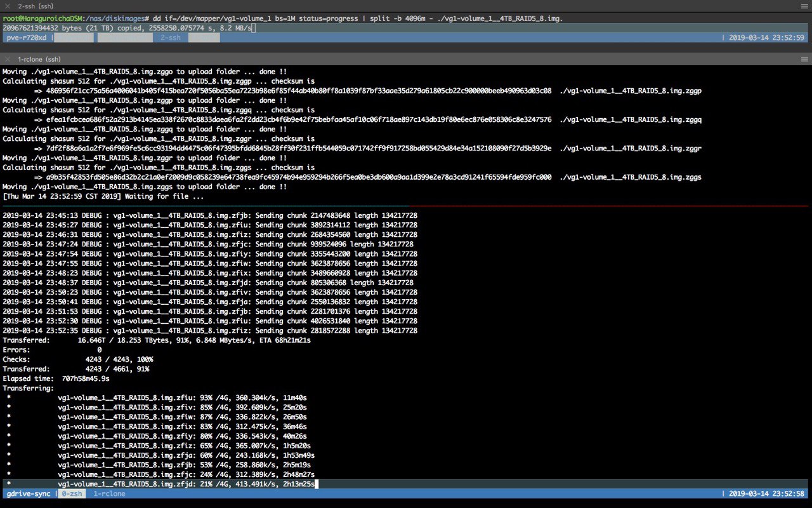Click the 23:48:23 DEBUG line for img.zfix
This screenshot has height=508, width=812.
210,273
